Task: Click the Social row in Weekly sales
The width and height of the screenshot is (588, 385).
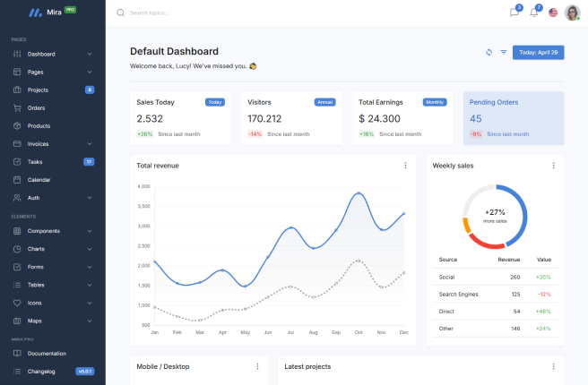Action: 495,278
